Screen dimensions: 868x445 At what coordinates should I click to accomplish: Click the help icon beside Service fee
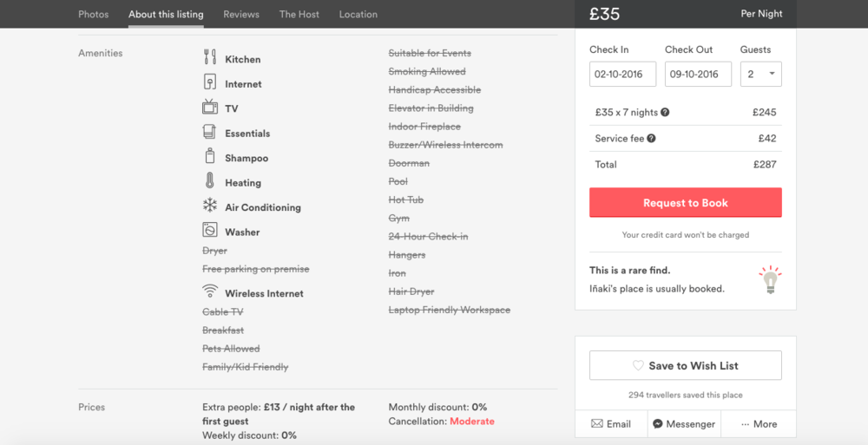click(652, 139)
